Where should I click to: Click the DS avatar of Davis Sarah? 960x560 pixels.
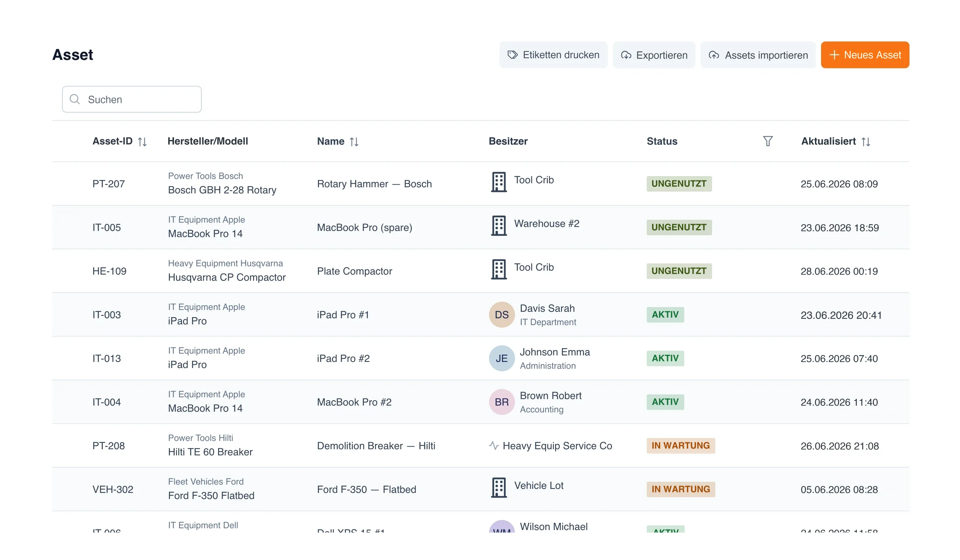pyautogui.click(x=502, y=315)
